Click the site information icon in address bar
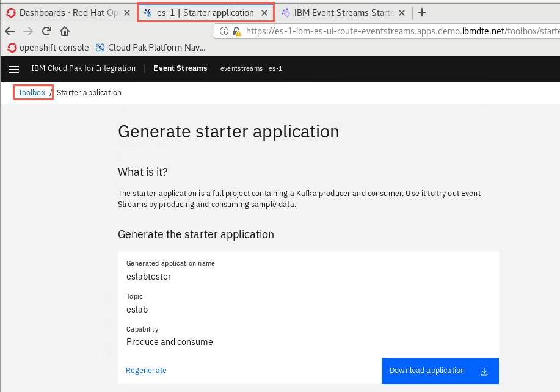 pyautogui.click(x=224, y=31)
